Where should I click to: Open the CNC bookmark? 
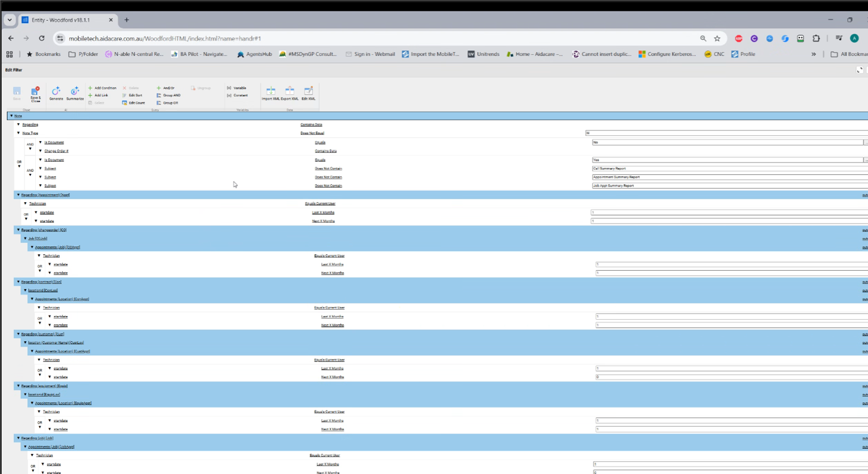(714, 54)
